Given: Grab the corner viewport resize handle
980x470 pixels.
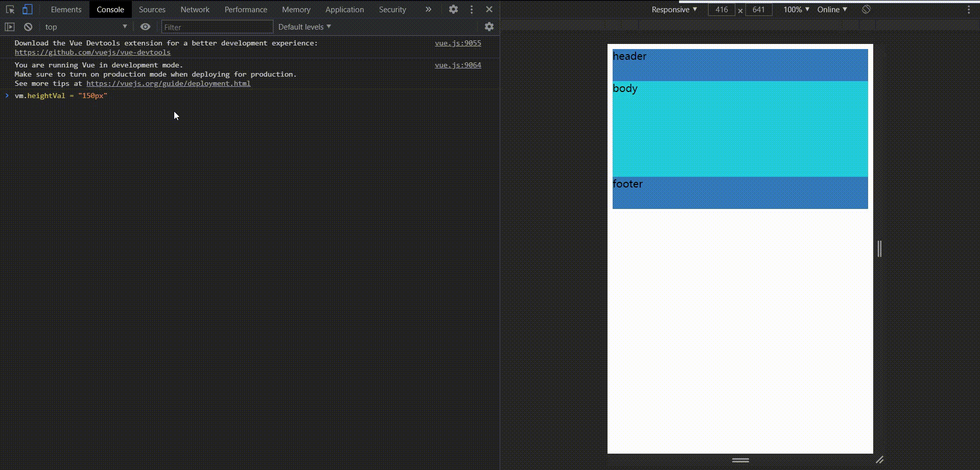Looking at the screenshot, I should (x=879, y=460).
